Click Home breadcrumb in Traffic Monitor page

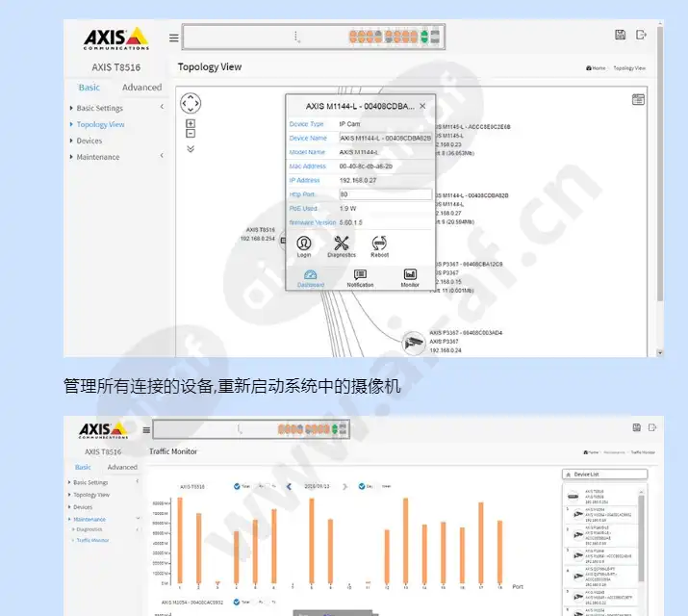pos(591,452)
